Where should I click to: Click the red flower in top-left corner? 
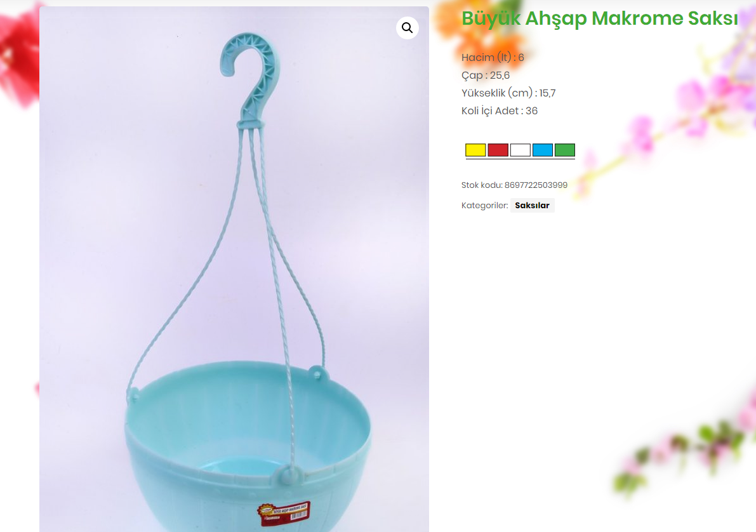click(19, 54)
